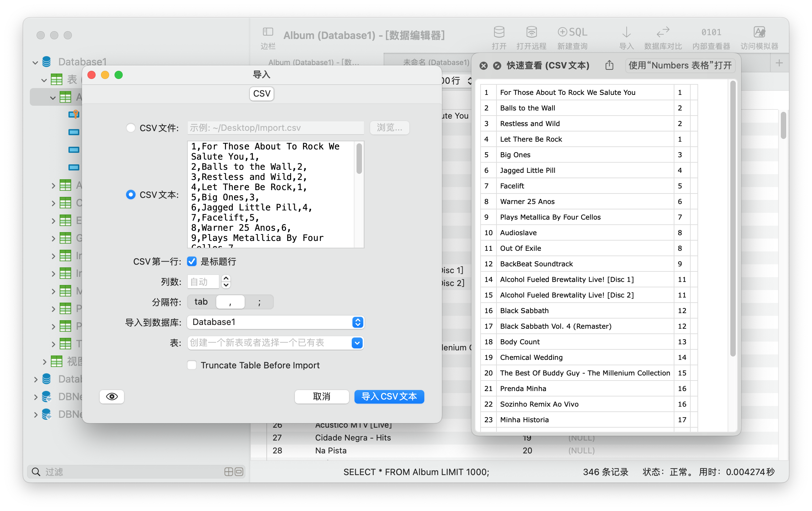Click the grid layout icon beside filter
The image size is (812, 511).
[x=229, y=472]
